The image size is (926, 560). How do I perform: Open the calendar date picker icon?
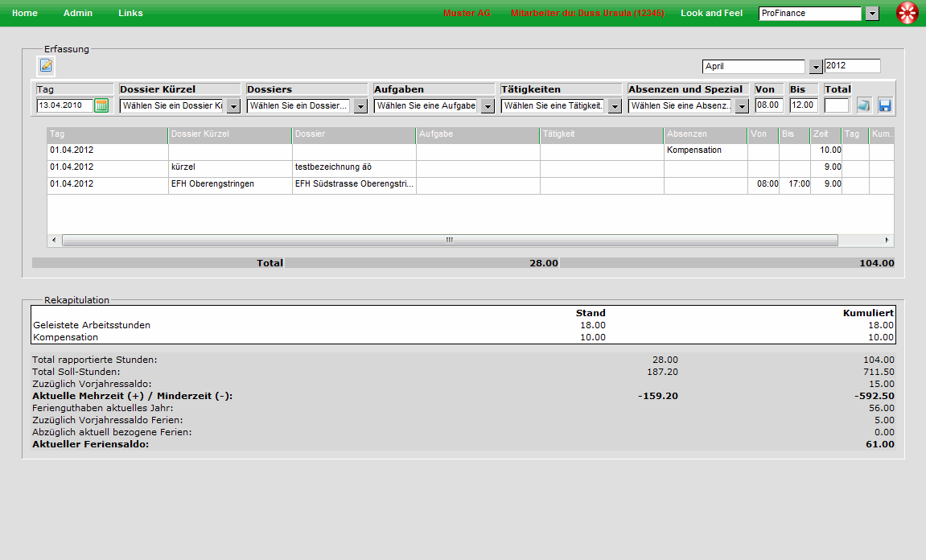(x=101, y=105)
